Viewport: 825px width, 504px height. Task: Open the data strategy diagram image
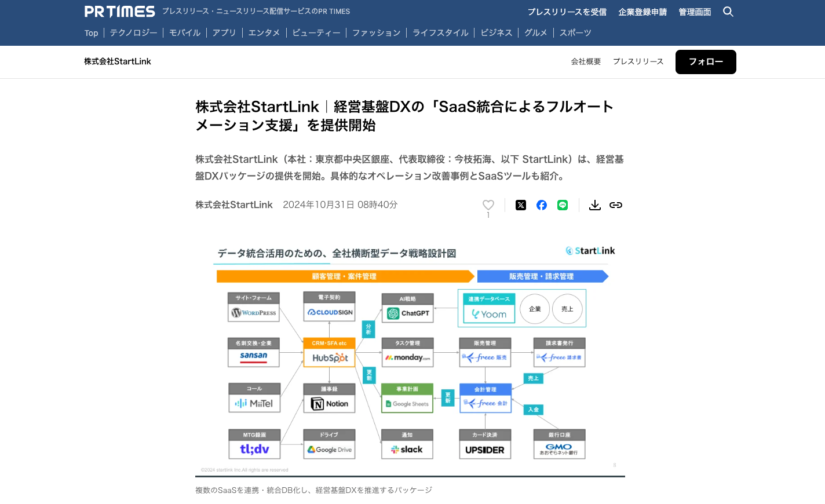[410, 358]
